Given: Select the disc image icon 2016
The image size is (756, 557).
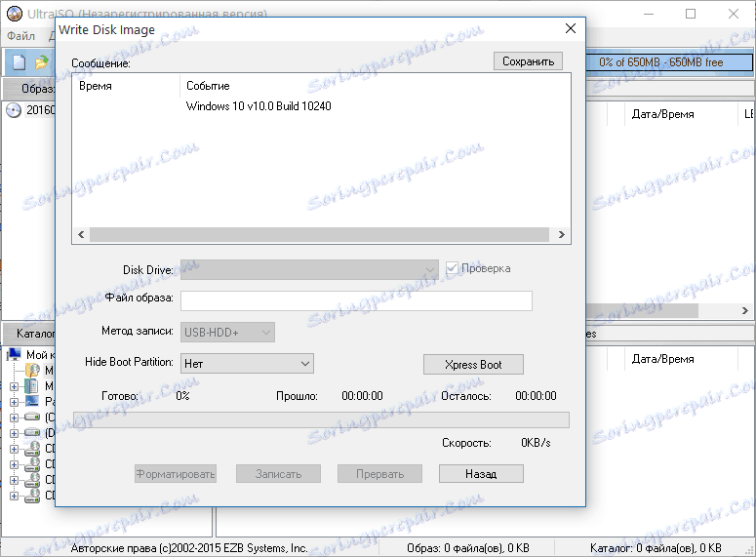Looking at the screenshot, I should click(x=14, y=110).
